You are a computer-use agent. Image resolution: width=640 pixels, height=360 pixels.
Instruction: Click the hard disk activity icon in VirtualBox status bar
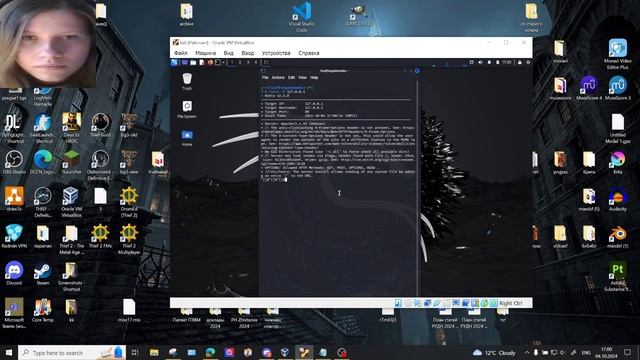point(398,303)
